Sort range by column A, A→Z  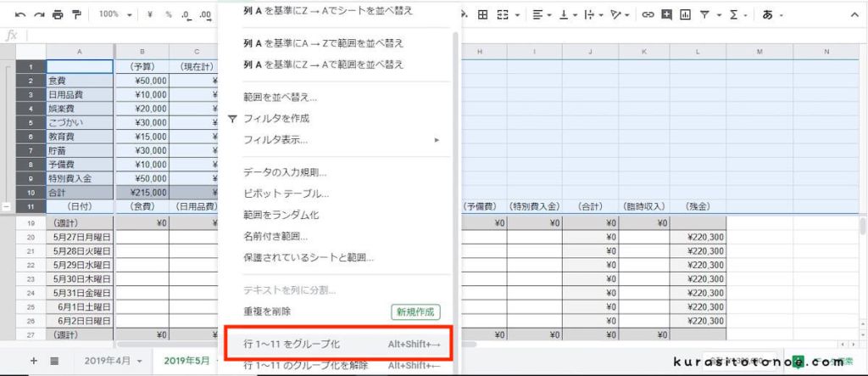[x=323, y=43]
